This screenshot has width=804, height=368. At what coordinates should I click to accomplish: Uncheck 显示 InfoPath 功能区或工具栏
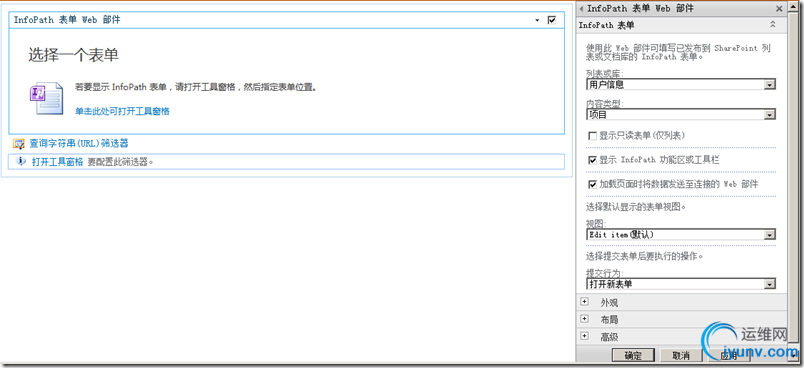coord(593,160)
